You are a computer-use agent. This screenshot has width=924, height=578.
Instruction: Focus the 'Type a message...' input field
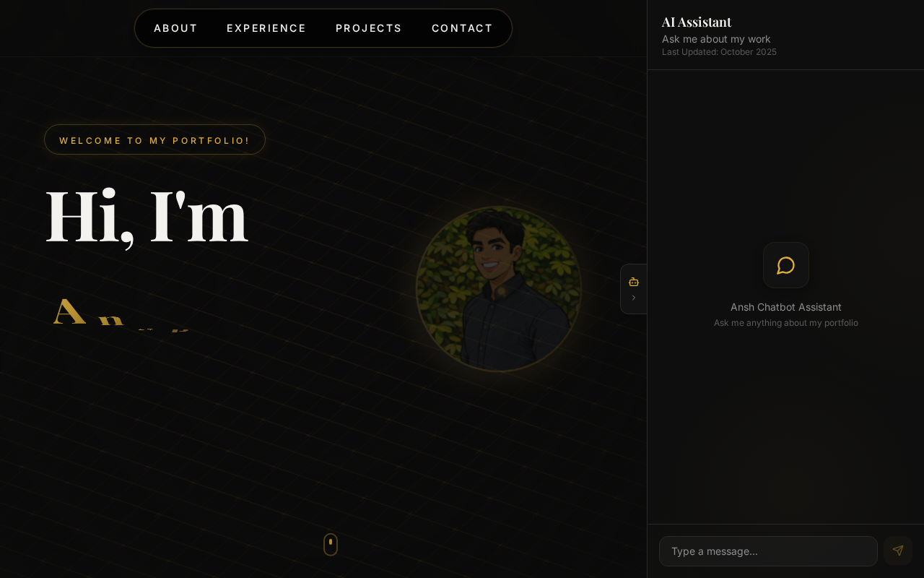(768, 551)
